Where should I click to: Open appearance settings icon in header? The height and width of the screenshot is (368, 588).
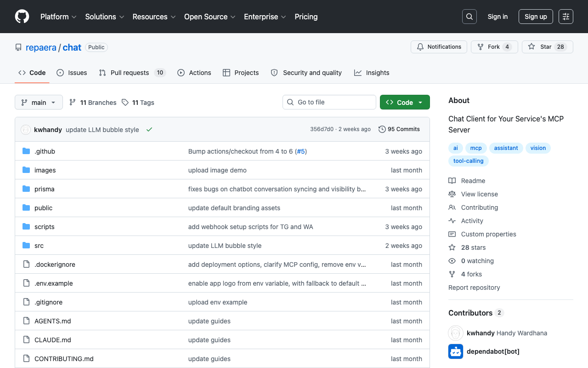pyautogui.click(x=566, y=17)
